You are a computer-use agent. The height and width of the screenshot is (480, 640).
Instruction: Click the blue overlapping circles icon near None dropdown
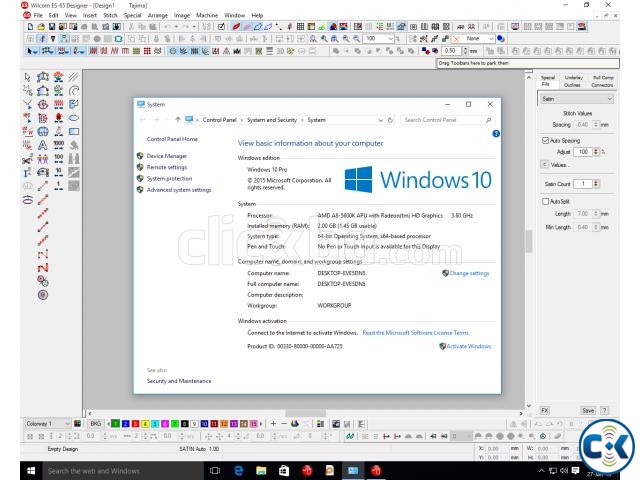click(501, 39)
